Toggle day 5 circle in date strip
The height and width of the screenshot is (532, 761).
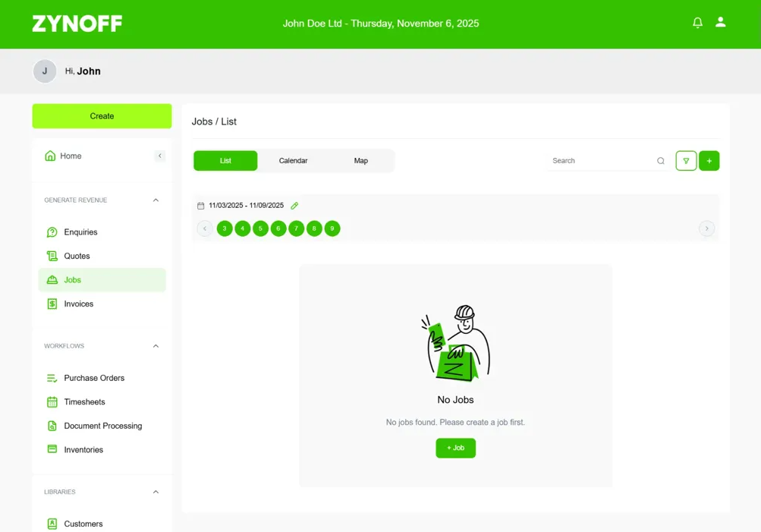pyautogui.click(x=260, y=228)
